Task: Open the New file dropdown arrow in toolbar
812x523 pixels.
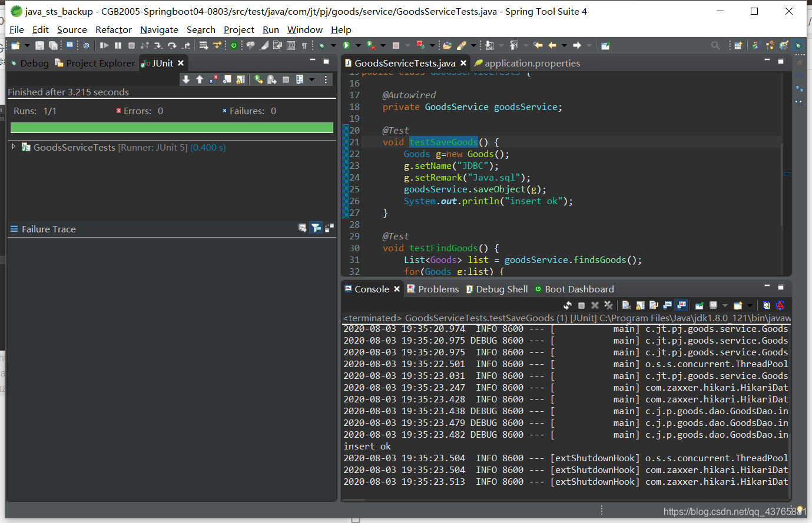Action: click(x=27, y=45)
